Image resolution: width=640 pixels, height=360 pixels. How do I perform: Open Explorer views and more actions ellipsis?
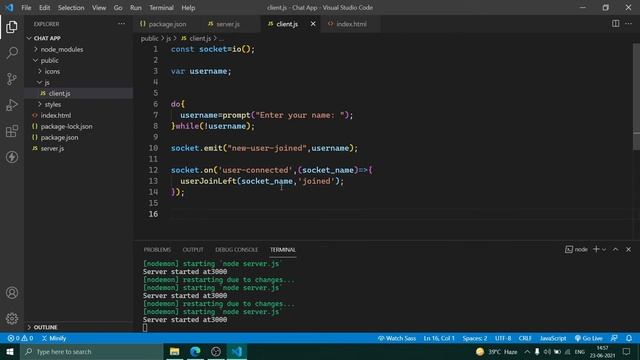[x=121, y=24]
